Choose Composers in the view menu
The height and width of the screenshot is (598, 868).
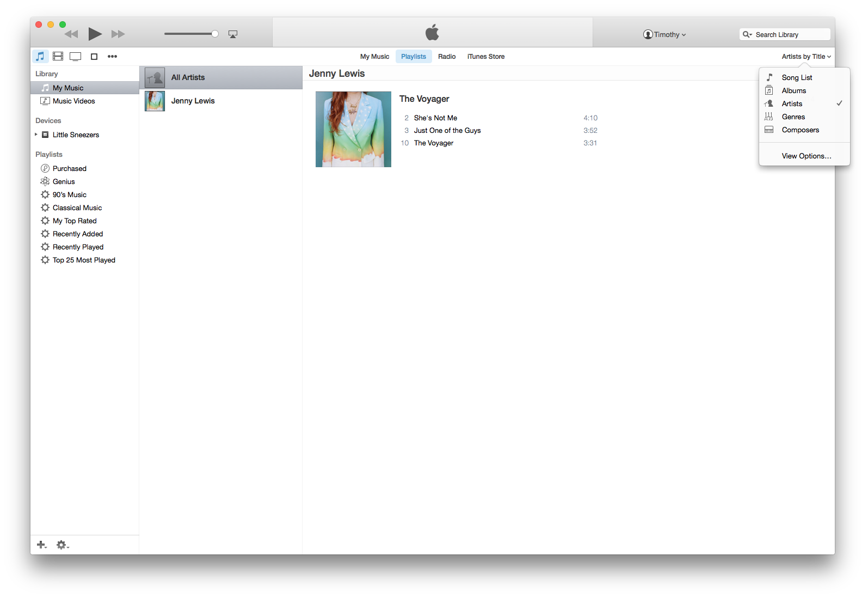coord(804,130)
